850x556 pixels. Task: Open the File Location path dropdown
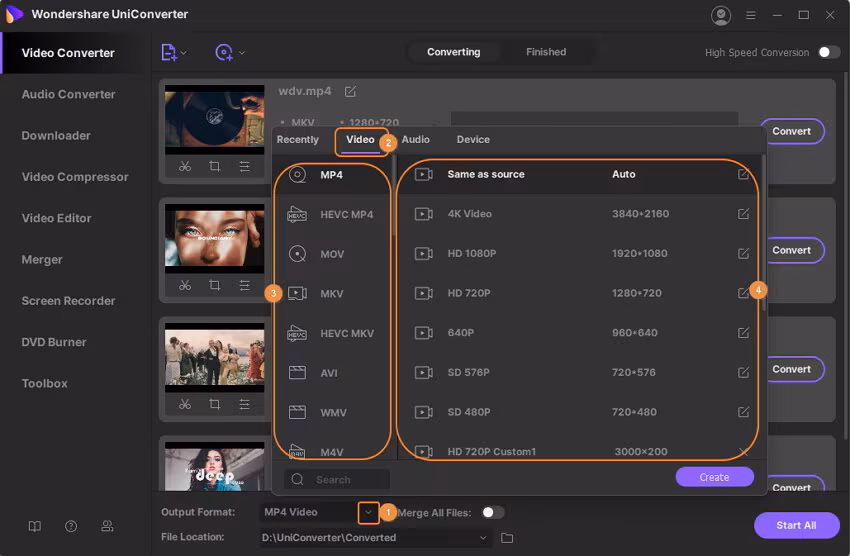pos(482,538)
